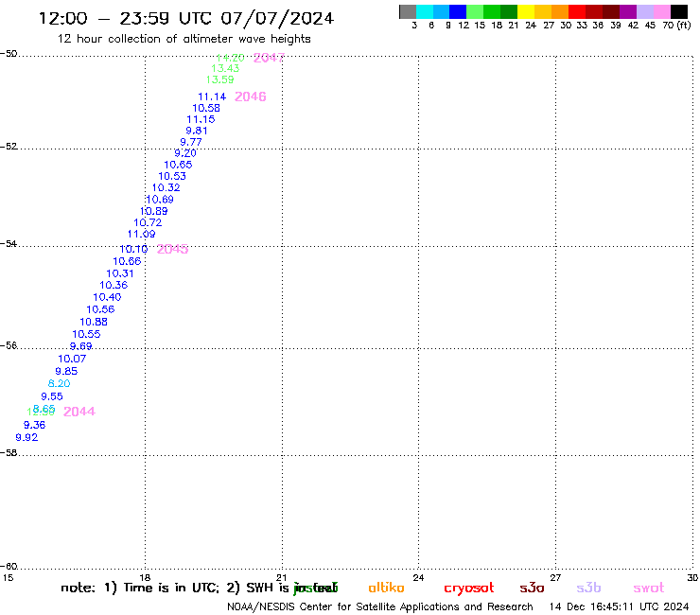Click the pink time label 2047

[270, 58]
